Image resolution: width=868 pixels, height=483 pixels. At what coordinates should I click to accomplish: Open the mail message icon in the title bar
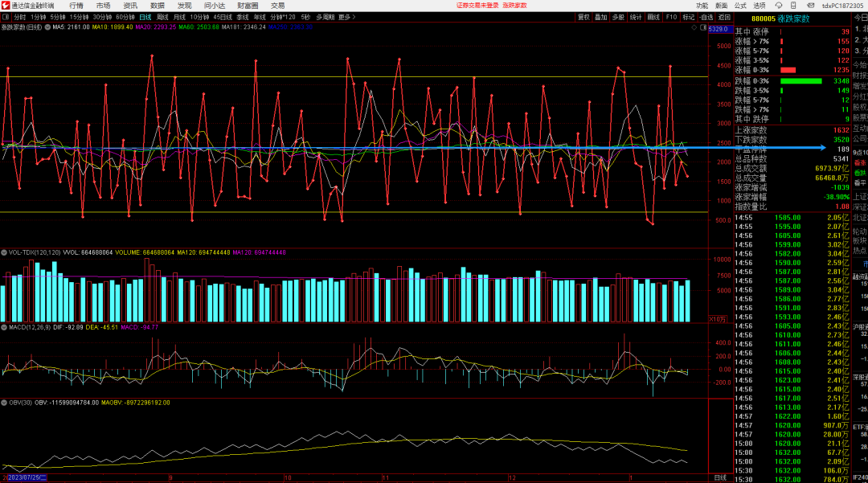tap(810, 6)
